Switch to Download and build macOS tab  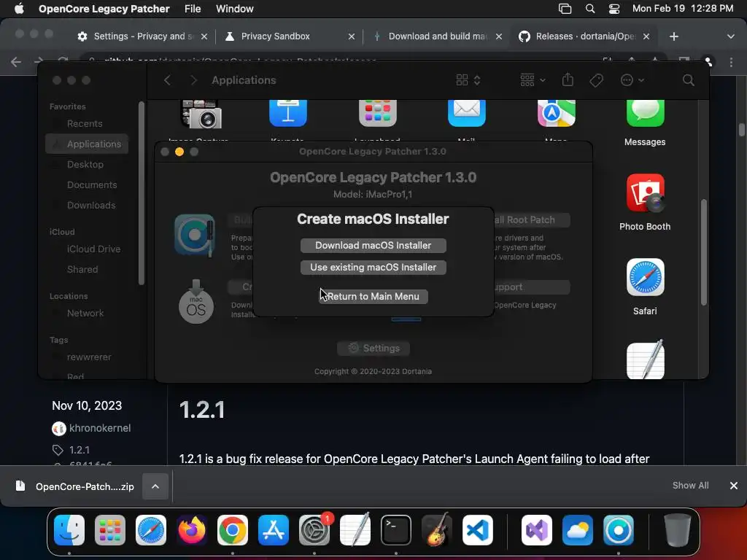(x=438, y=36)
